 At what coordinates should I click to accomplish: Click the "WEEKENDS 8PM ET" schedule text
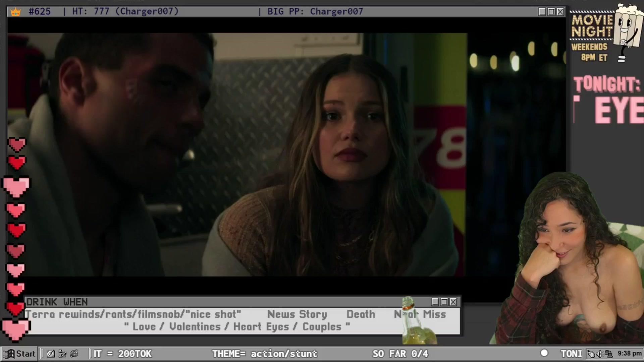click(590, 52)
